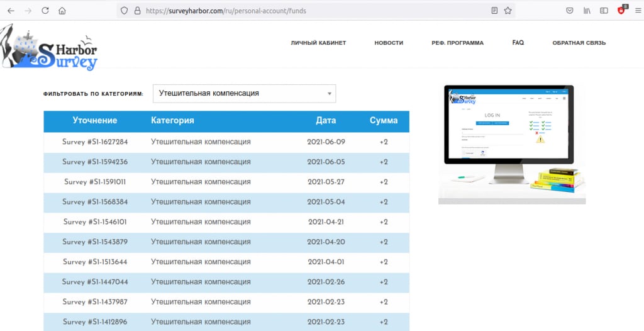
Task: Open the browser hamburger menu
Action: pos(638,11)
